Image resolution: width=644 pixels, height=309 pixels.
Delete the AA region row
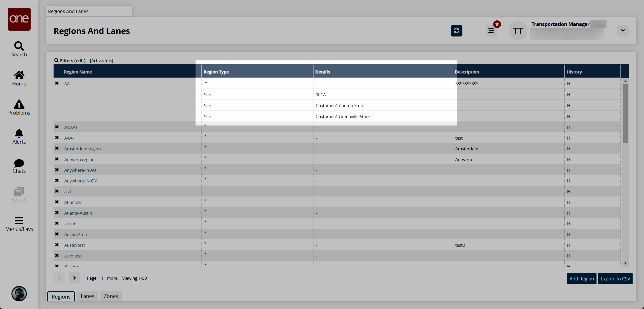(x=57, y=83)
